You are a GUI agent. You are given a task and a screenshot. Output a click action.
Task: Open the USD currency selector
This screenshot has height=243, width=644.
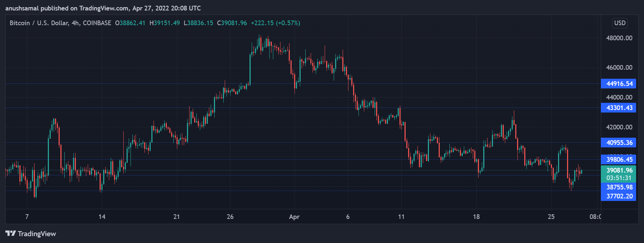[620, 23]
